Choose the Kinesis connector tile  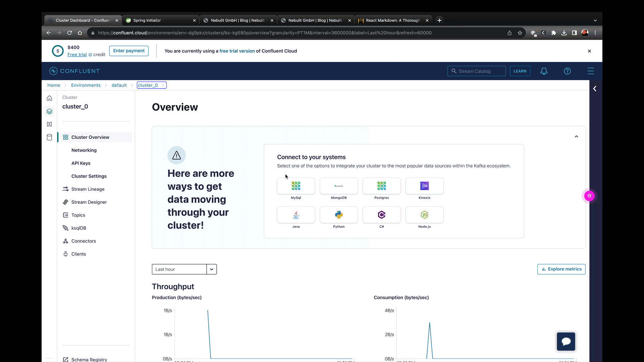[x=424, y=186]
